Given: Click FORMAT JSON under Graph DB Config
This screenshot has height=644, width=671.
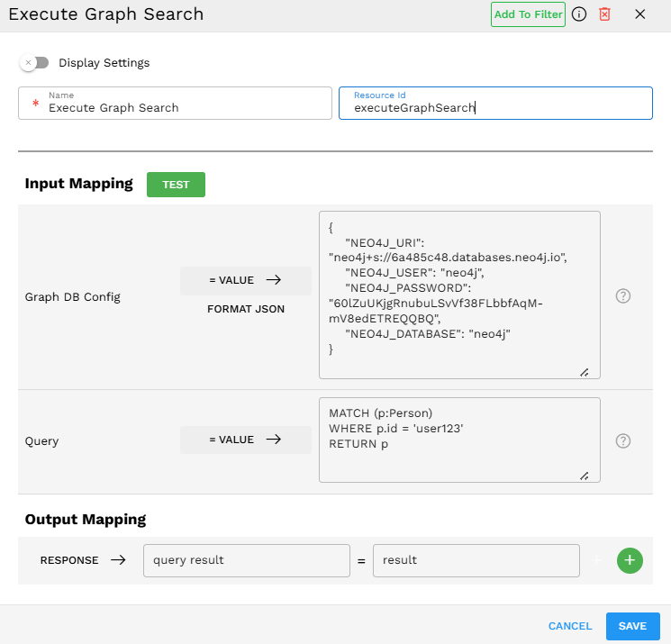Looking at the screenshot, I should coord(245,309).
